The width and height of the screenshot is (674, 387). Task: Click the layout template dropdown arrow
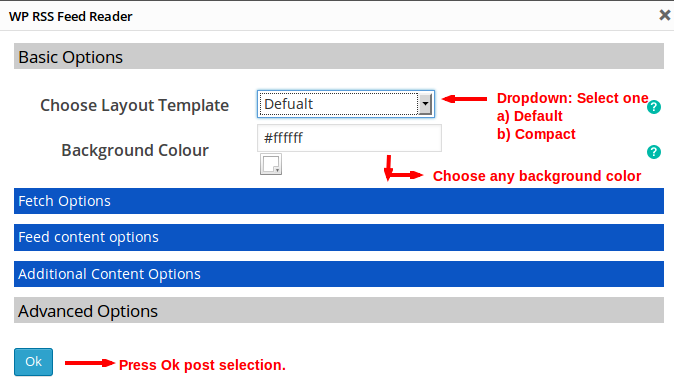coord(425,104)
